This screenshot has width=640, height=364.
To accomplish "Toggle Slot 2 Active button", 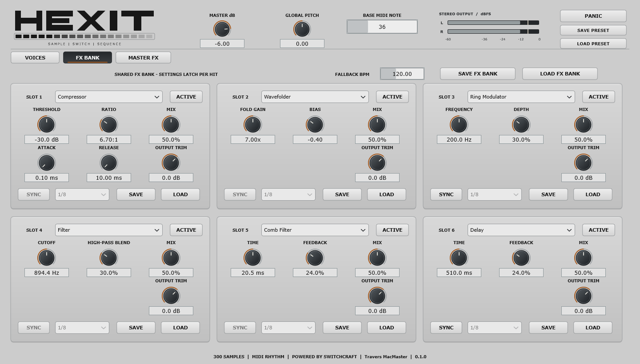I will (392, 97).
